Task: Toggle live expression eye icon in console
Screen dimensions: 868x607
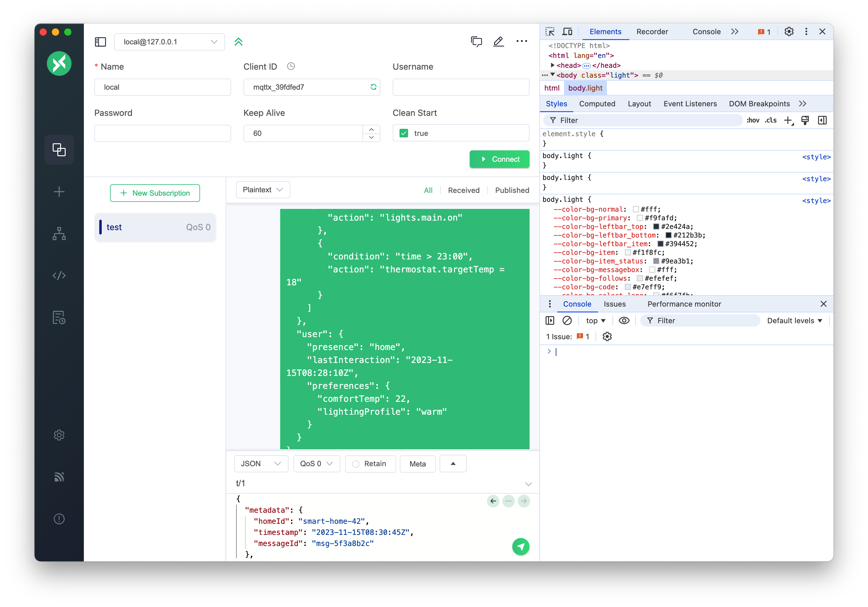Action: (x=624, y=320)
